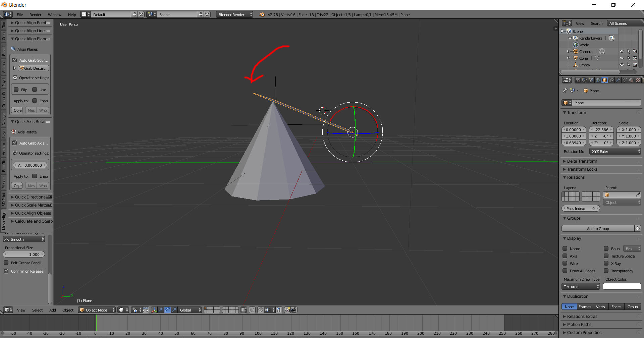Open the Object properties tab cube icon
The height and width of the screenshot is (338, 644).
pyautogui.click(x=604, y=80)
